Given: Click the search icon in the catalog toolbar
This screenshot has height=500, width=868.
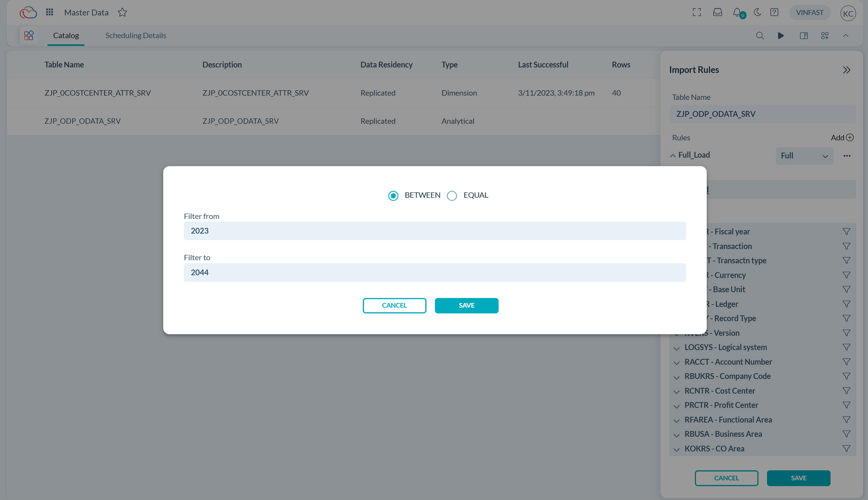Looking at the screenshot, I should point(760,35).
